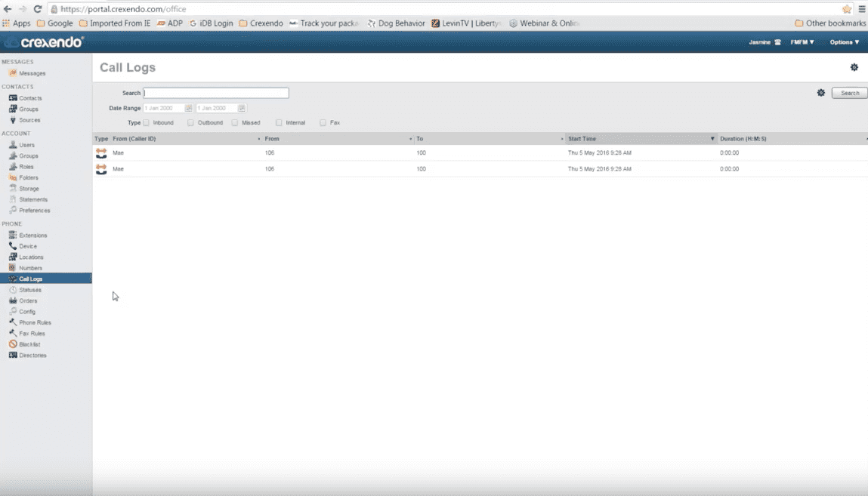Sort by the To column header

tap(490, 139)
